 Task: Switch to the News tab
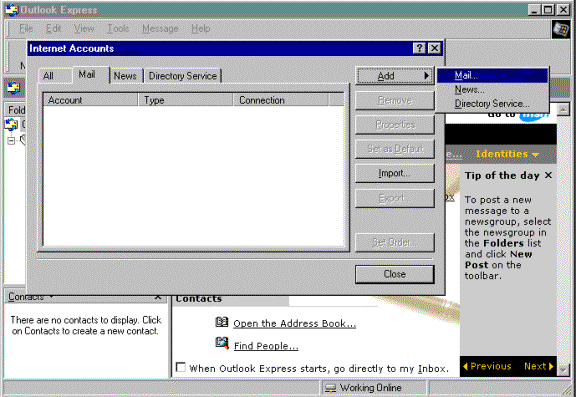click(x=125, y=76)
